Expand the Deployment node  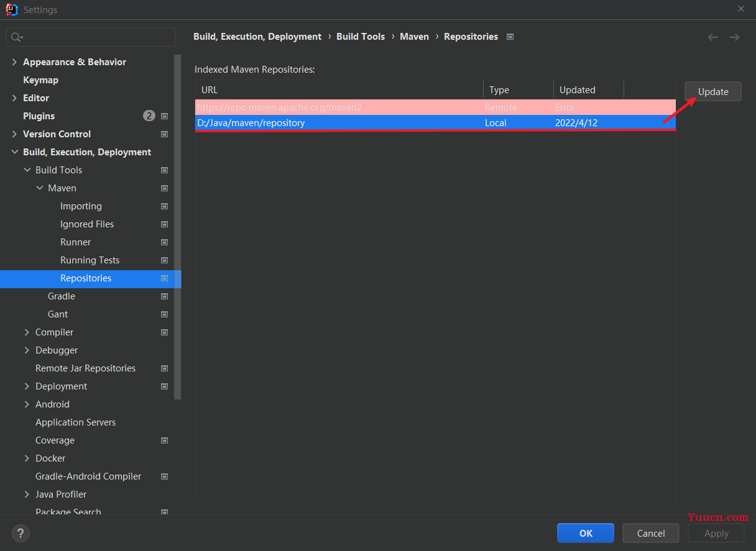click(27, 386)
